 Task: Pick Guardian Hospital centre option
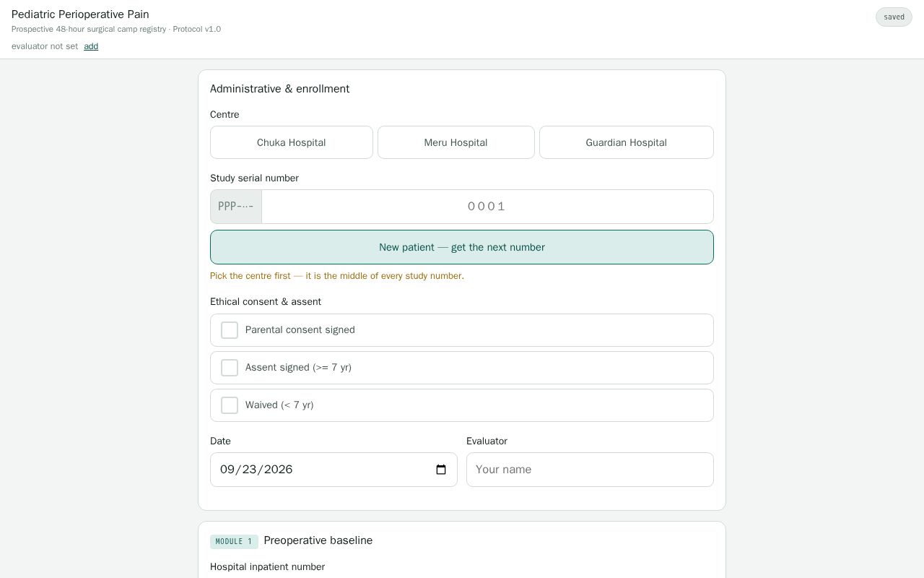click(x=627, y=142)
